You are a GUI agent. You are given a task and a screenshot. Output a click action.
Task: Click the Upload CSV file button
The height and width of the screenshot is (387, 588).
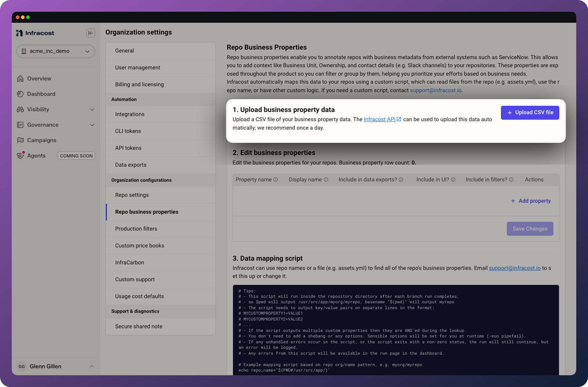click(x=530, y=113)
